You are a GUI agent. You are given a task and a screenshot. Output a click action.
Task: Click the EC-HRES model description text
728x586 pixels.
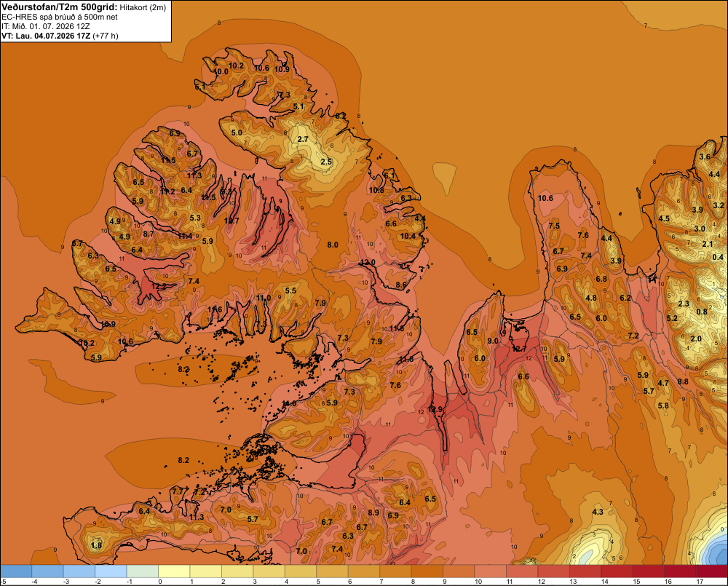(60, 17)
